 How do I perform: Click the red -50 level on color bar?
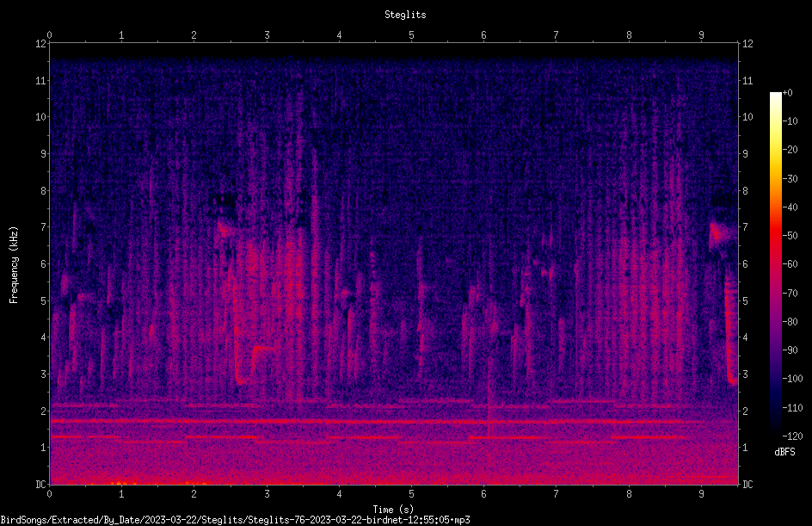point(775,236)
